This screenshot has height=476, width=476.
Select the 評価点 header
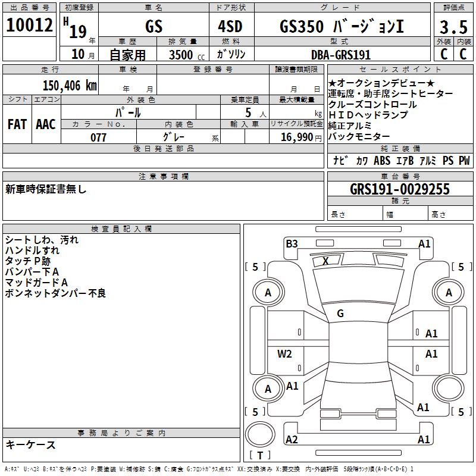point(453,8)
